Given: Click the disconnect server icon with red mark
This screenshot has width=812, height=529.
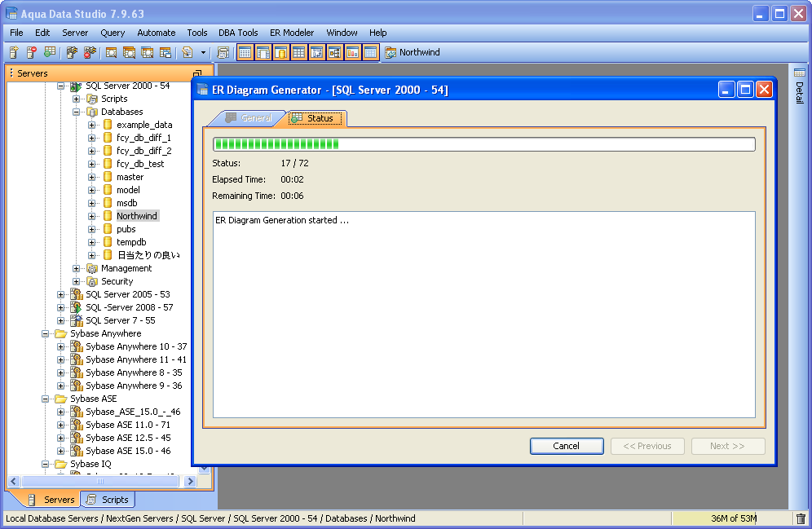Looking at the screenshot, I should tap(90, 52).
